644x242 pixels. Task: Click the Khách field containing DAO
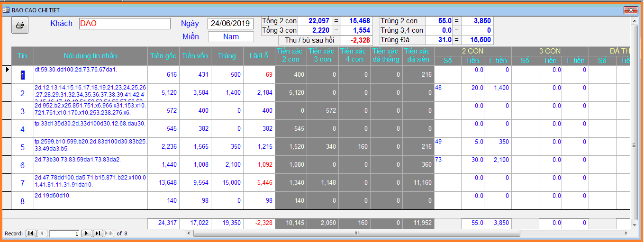point(125,24)
